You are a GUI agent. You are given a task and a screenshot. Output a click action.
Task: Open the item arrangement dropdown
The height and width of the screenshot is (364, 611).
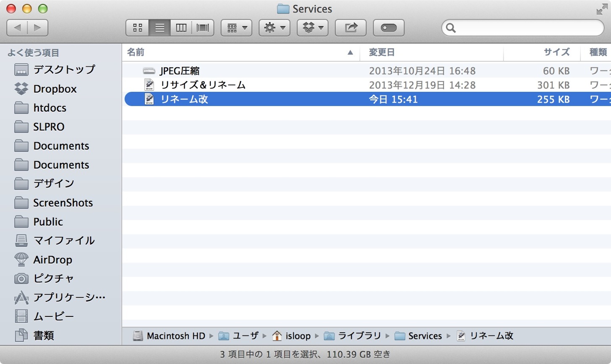pyautogui.click(x=237, y=28)
